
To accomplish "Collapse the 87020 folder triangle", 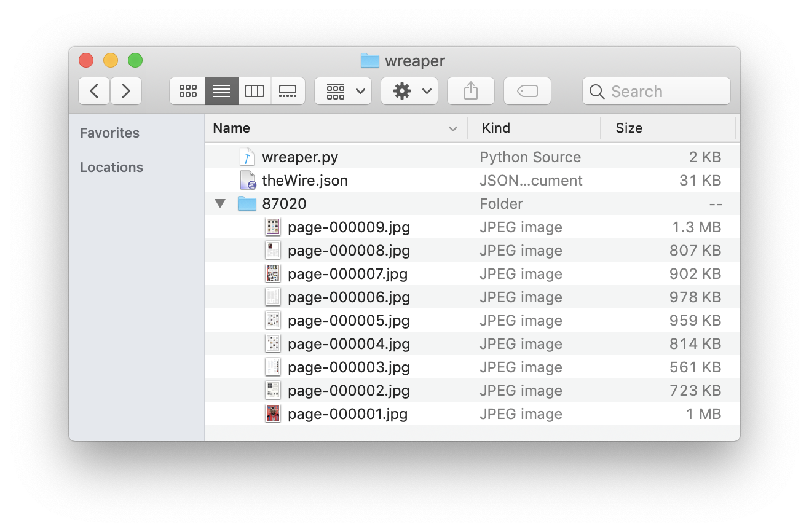I will (220, 204).
